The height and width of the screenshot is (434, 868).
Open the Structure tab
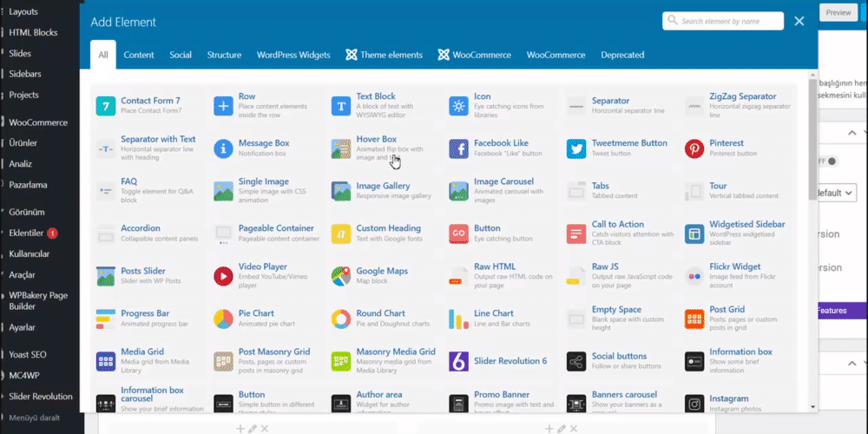coord(224,55)
